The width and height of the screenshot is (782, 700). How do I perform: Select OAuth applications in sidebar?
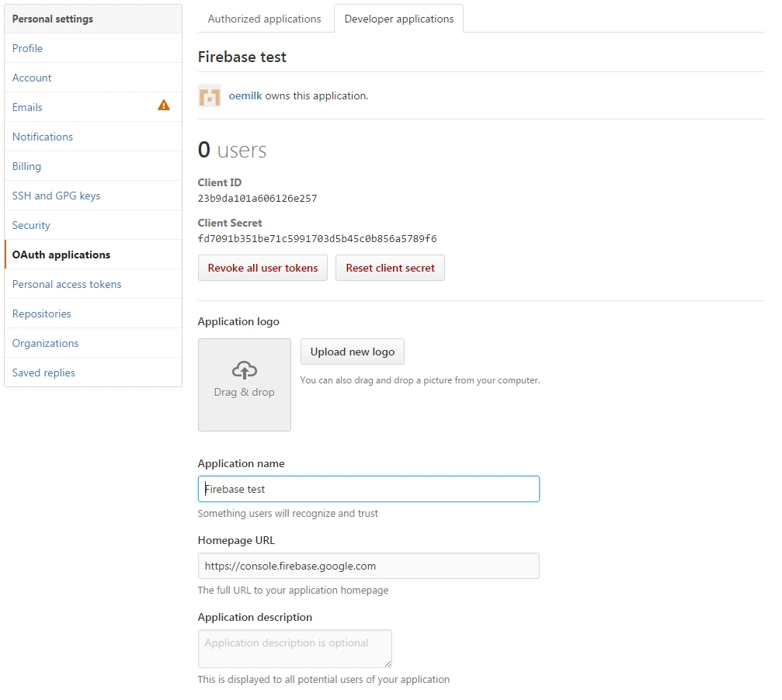(x=92, y=255)
